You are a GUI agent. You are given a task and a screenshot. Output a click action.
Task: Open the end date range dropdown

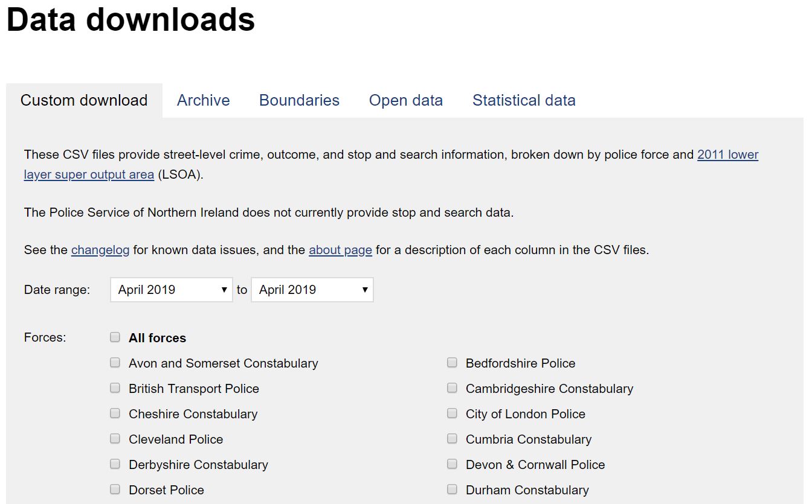(x=312, y=290)
